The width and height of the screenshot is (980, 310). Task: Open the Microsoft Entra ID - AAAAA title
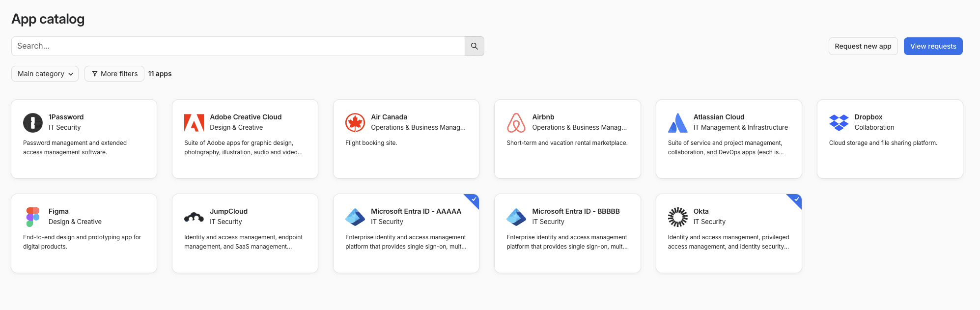[x=416, y=211]
